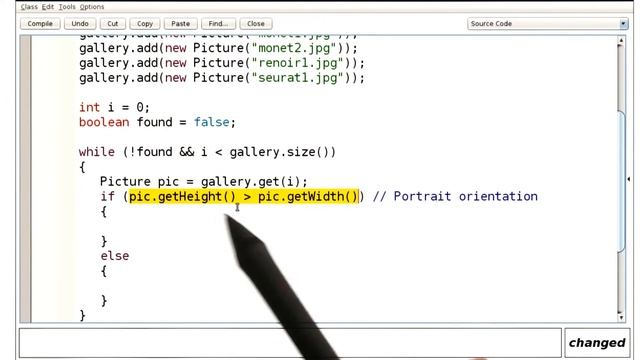Click the Find... button
Image resolution: width=640 pixels, height=360 pixels.
(218, 24)
